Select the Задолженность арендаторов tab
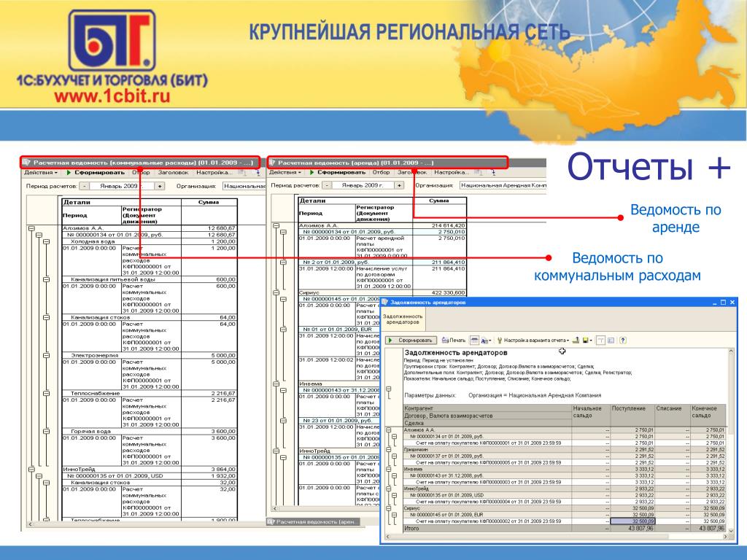The height and width of the screenshot is (560, 747). point(403,319)
